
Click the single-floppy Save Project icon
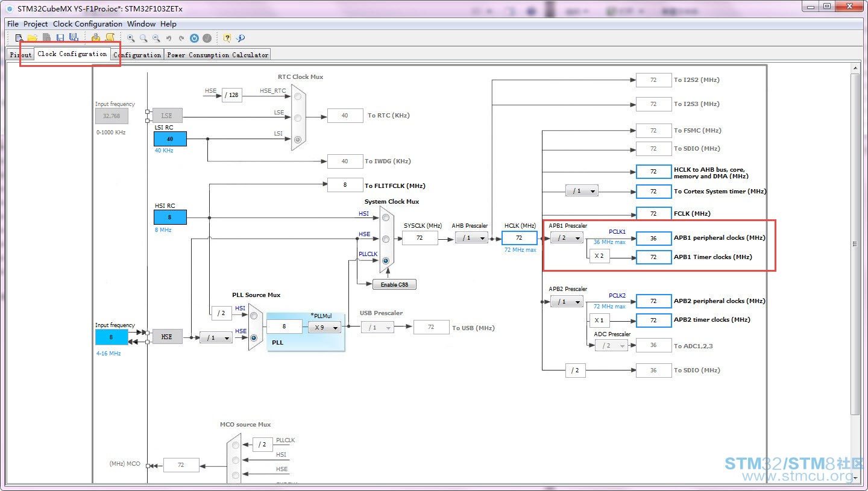[x=60, y=38]
